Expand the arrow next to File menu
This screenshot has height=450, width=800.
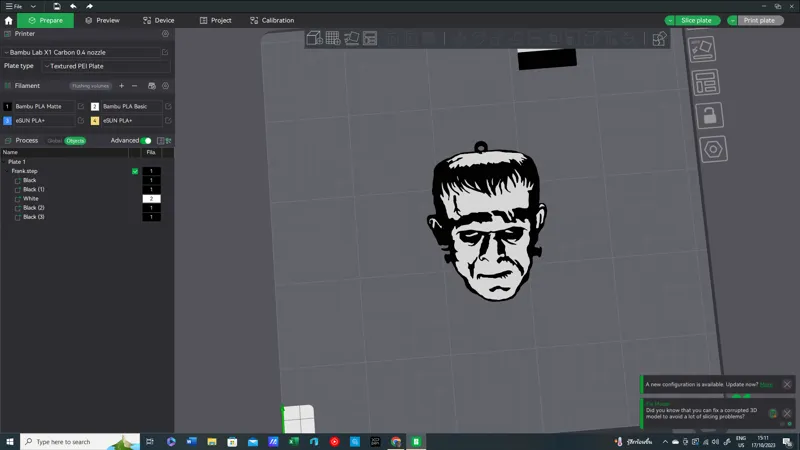click(x=33, y=6)
